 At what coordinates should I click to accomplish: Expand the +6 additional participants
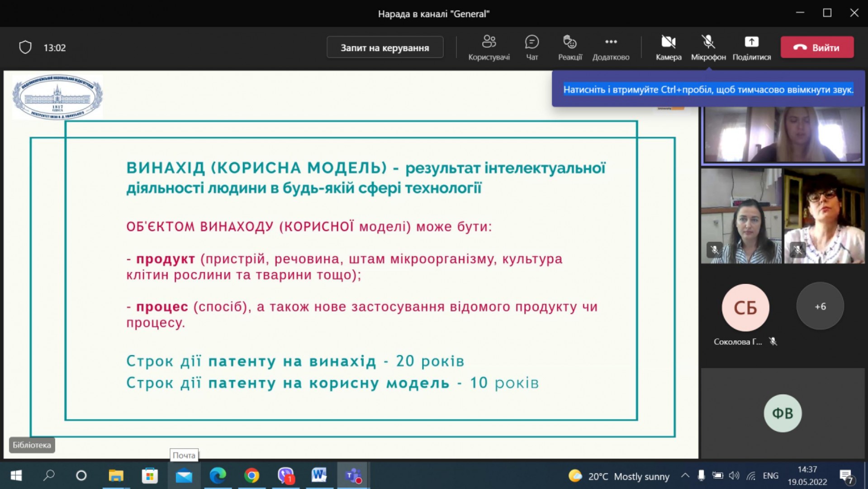(x=820, y=307)
